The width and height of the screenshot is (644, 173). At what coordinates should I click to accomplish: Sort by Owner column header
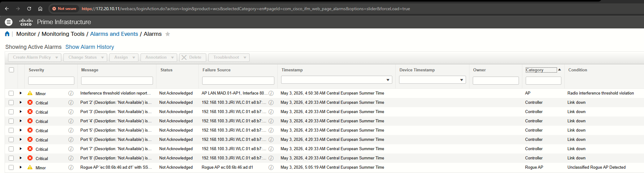479,70
